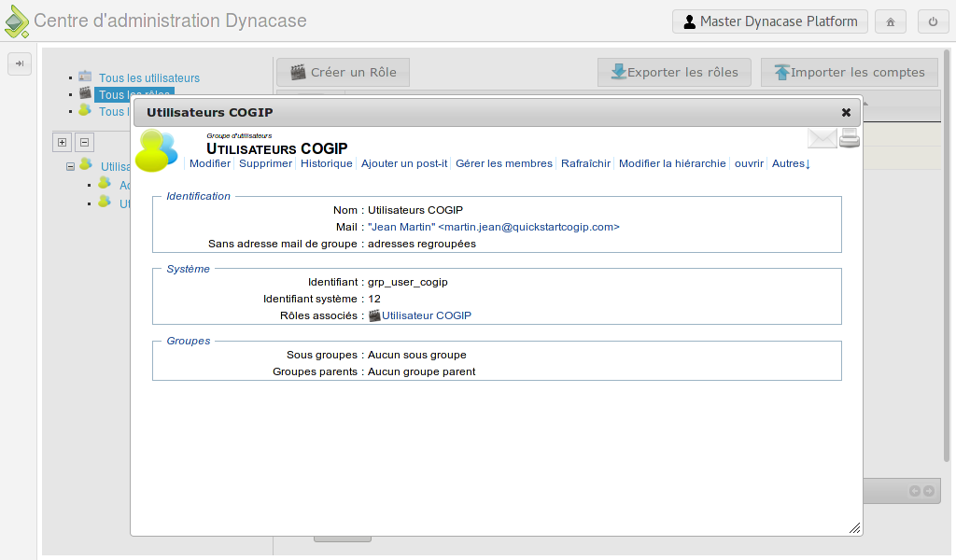Click Importer les comptes button

pos(850,73)
